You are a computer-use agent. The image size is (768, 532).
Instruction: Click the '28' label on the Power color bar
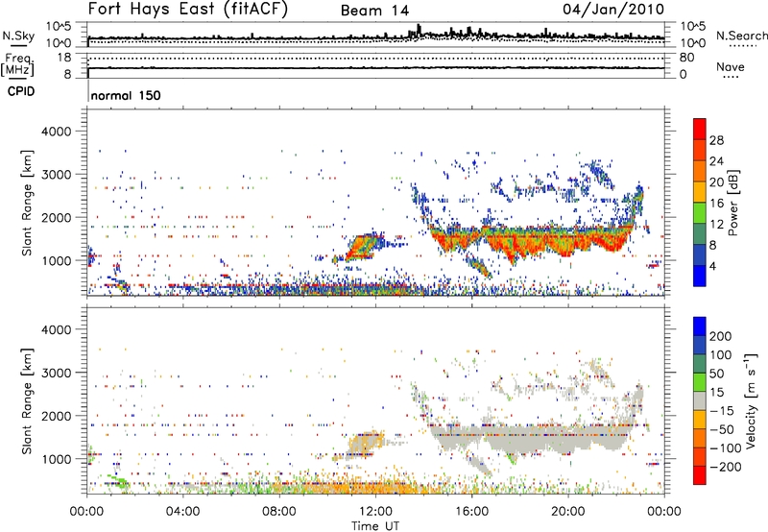pos(716,140)
